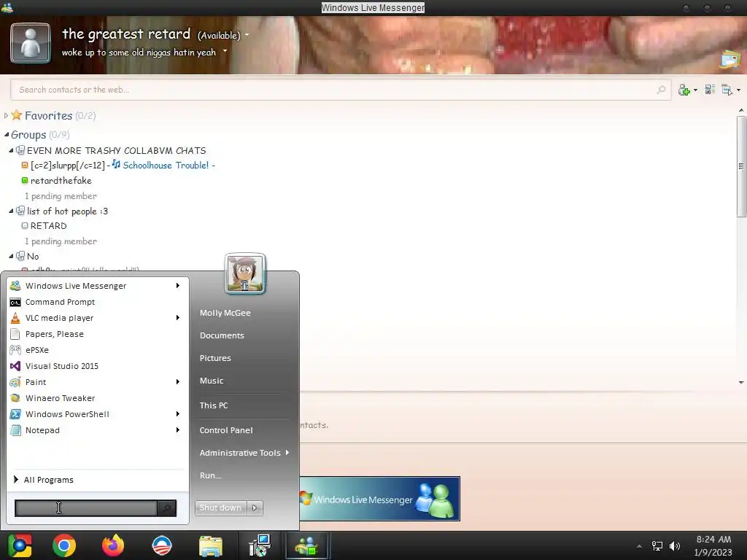Click offline contact icon under hot people group
The width and height of the screenshot is (747, 560).
(25, 226)
